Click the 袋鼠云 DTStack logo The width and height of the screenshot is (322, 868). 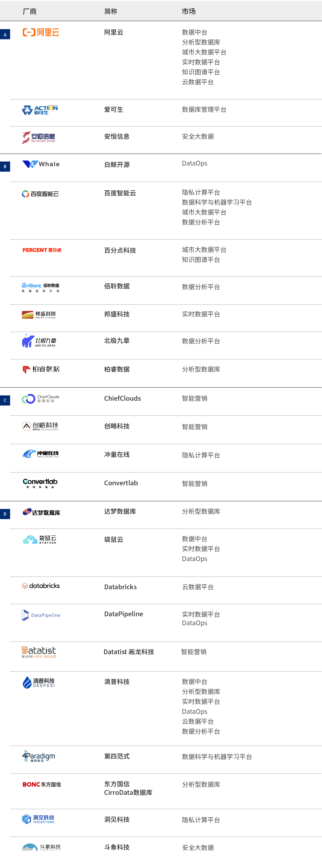(39, 540)
